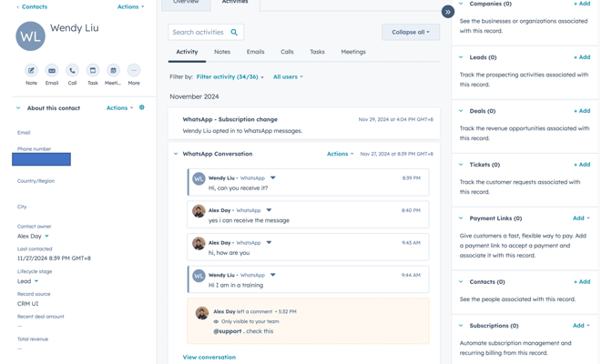602x364 pixels.
Task: Click the Note icon under Wendy Liu
Action: coord(31,71)
